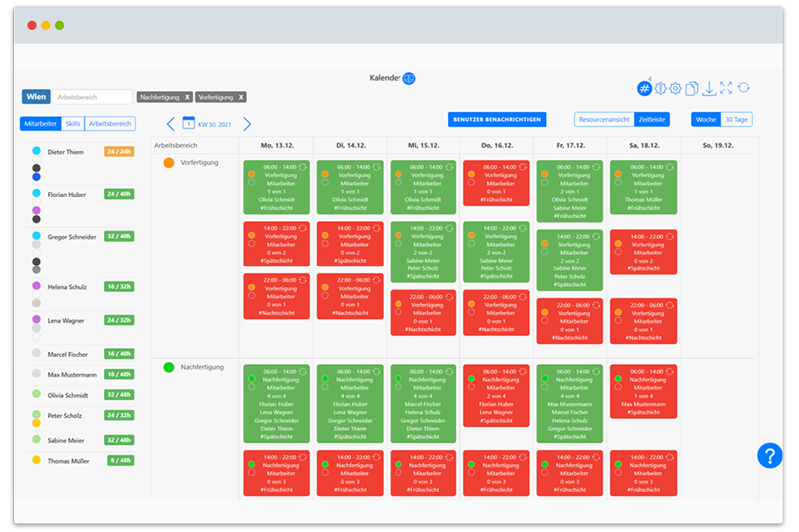Click the Arbeitsbereich search input field
This screenshot has height=532, width=799.
coord(92,97)
